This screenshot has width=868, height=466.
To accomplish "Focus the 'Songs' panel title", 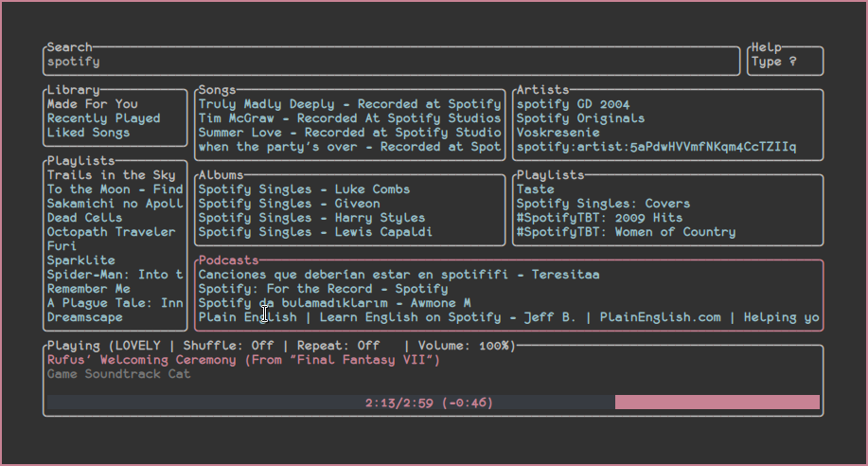I will pyautogui.click(x=217, y=90).
